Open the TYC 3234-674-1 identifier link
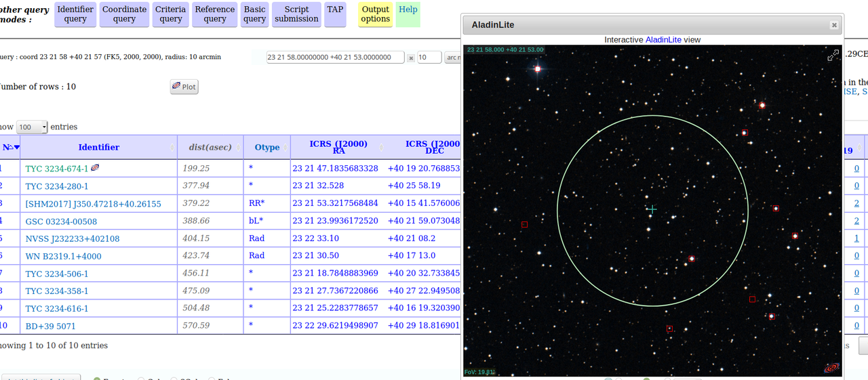868x380 pixels. click(56, 169)
